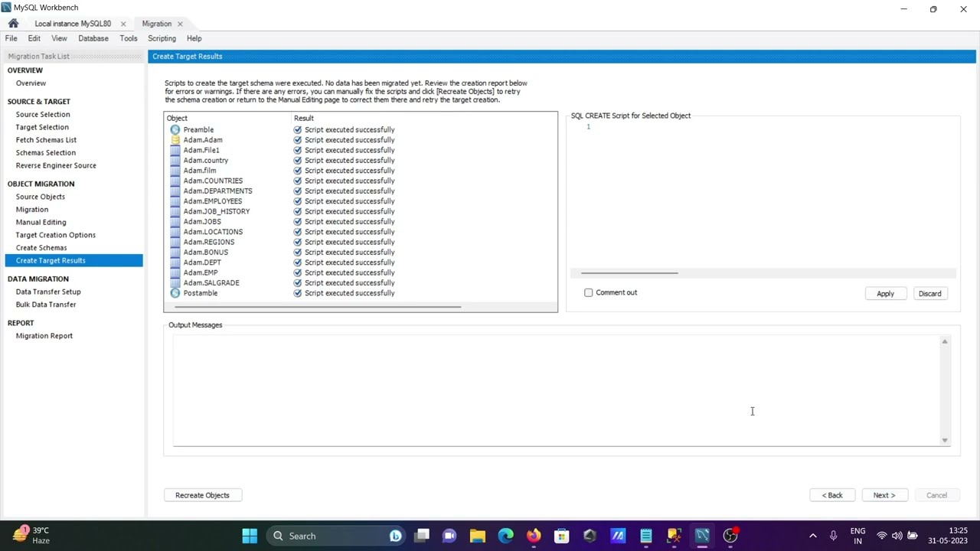Select Schemas Selection task

coord(45,153)
